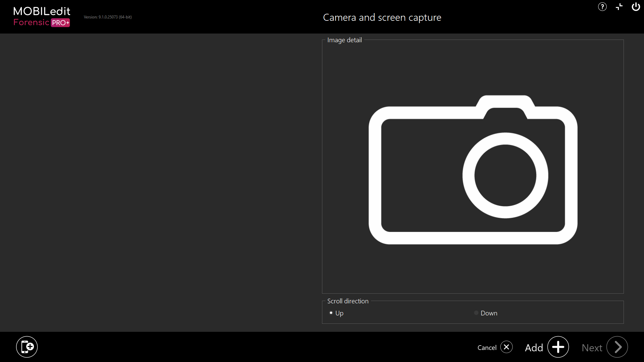Click the large camera placeholder image
This screenshot has height=362, width=644.
[x=473, y=170]
